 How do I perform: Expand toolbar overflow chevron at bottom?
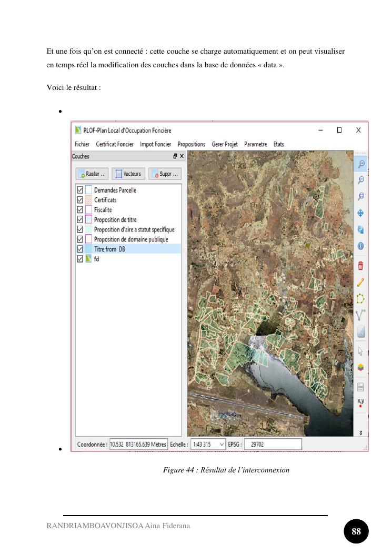(x=361, y=432)
